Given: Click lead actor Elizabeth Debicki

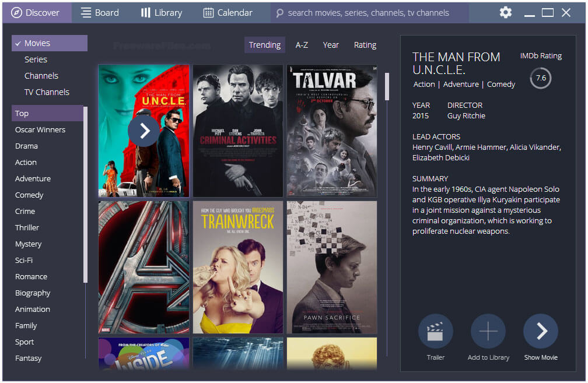Looking at the screenshot, I should pyautogui.click(x=441, y=158).
